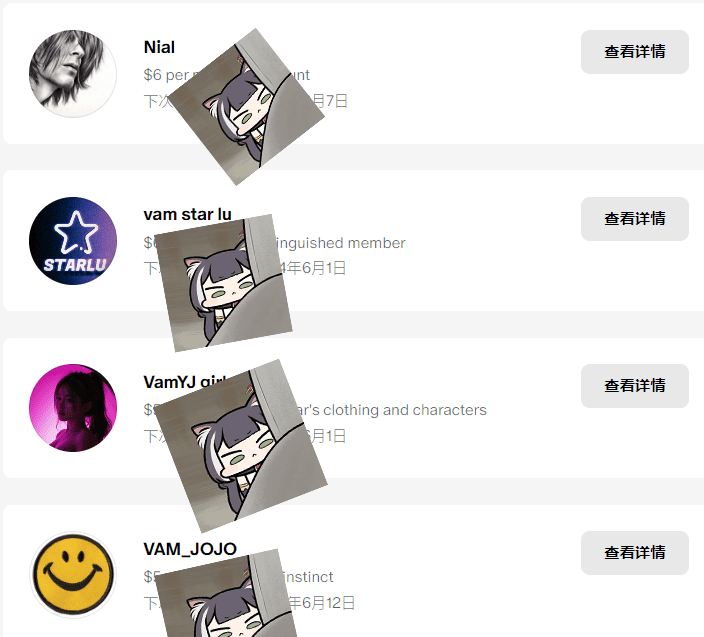Open the VAM_JOJO creator name
Viewport: 704px width, 637px height.
[190, 549]
